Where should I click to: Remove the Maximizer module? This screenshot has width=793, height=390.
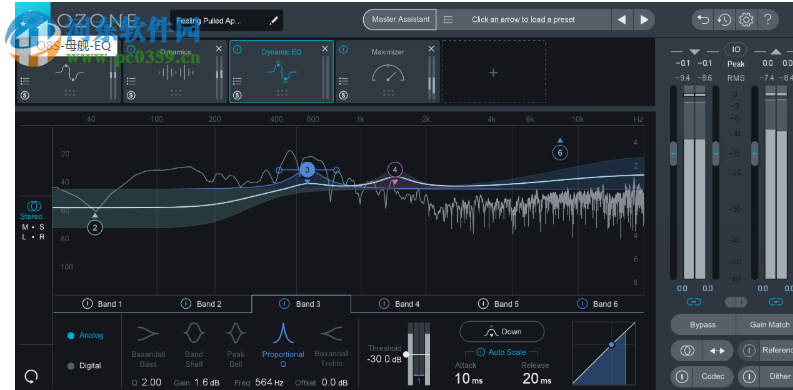click(x=431, y=49)
